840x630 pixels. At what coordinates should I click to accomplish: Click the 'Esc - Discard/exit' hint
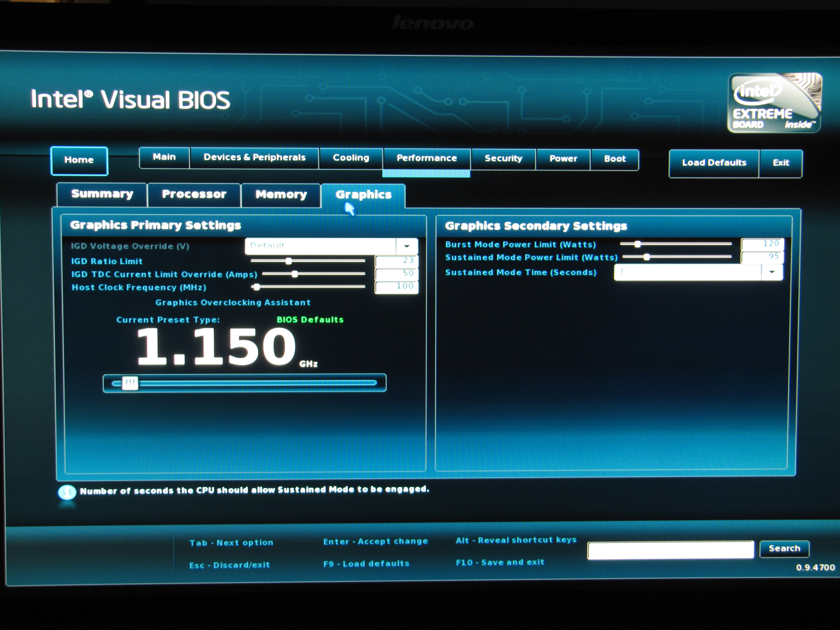coord(229,565)
